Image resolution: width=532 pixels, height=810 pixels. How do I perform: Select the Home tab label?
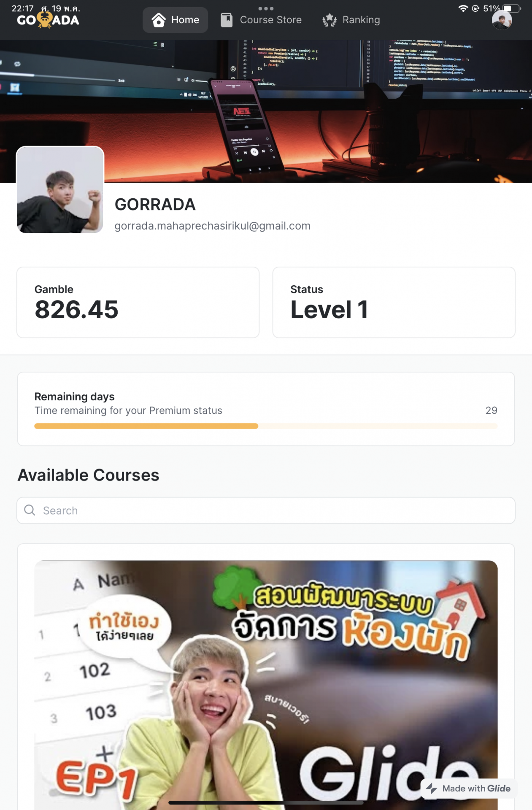pyautogui.click(x=185, y=20)
